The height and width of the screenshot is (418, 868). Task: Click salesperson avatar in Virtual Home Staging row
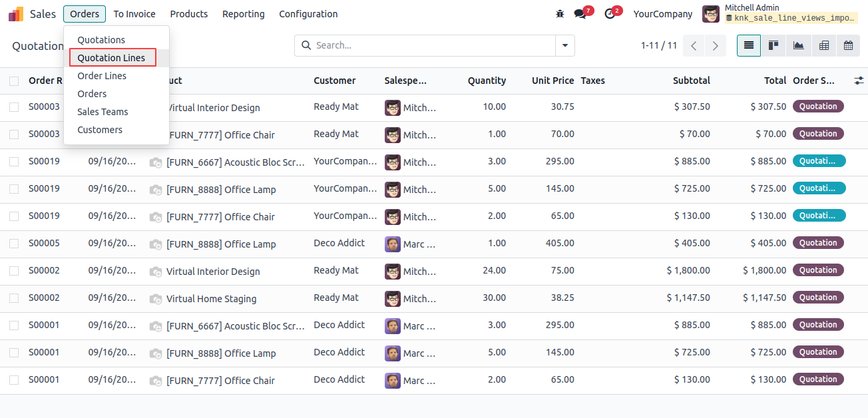pyautogui.click(x=393, y=298)
